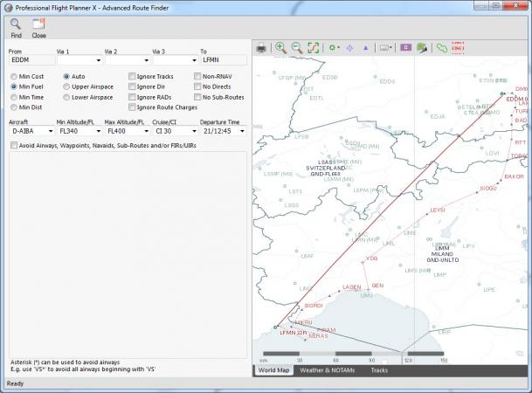Click the LAGEN waypoint label on map

351,287
